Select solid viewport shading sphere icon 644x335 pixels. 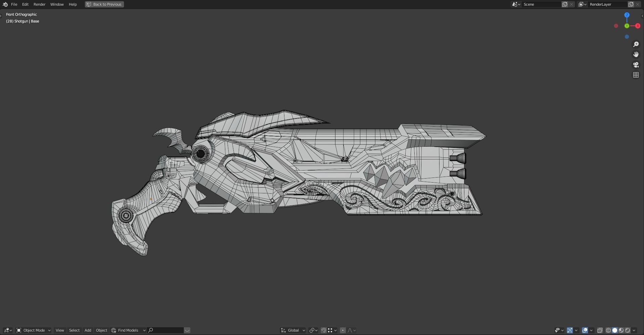coord(615,330)
